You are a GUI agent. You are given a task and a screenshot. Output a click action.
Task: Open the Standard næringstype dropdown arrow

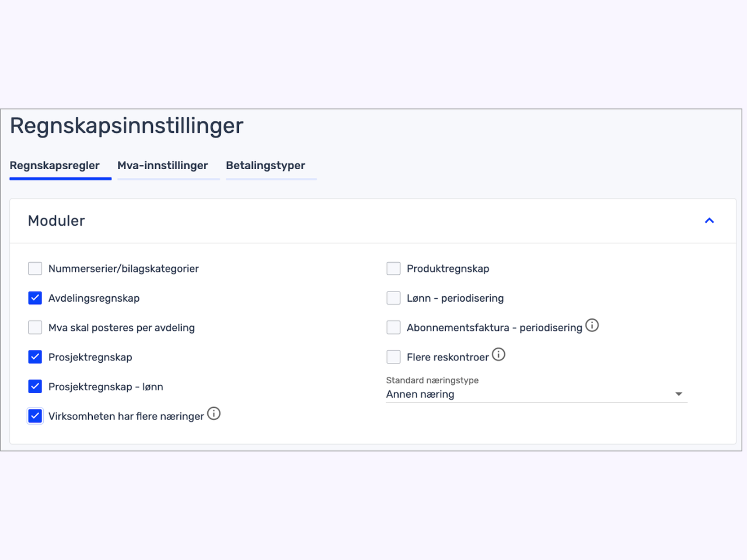click(x=679, y=394)
